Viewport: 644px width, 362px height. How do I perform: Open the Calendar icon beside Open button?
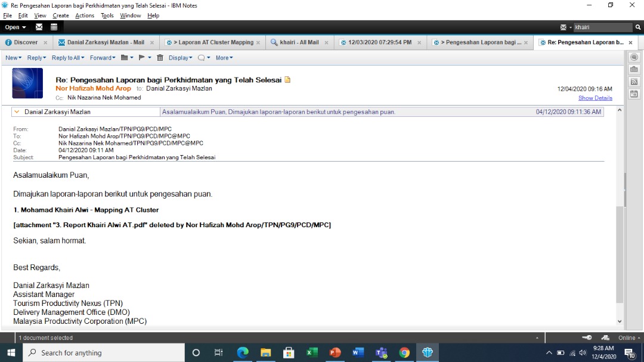tap(54, 27)
